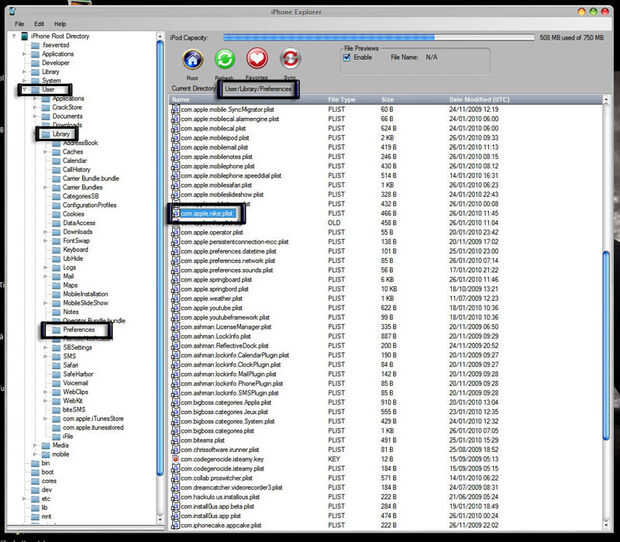The image size is (620, 542).
Task: Click the CallHistory folder icon
Action: [56, 170]
